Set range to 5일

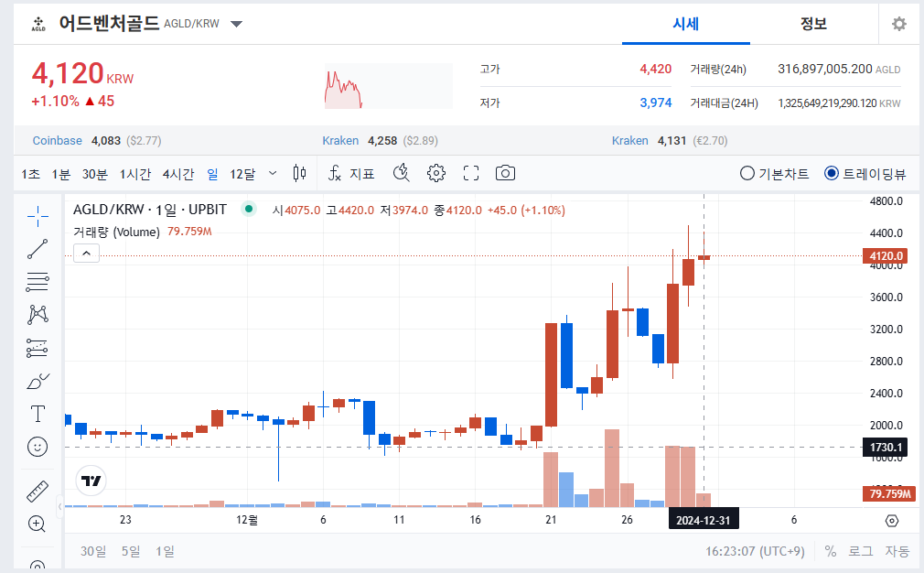131,551
